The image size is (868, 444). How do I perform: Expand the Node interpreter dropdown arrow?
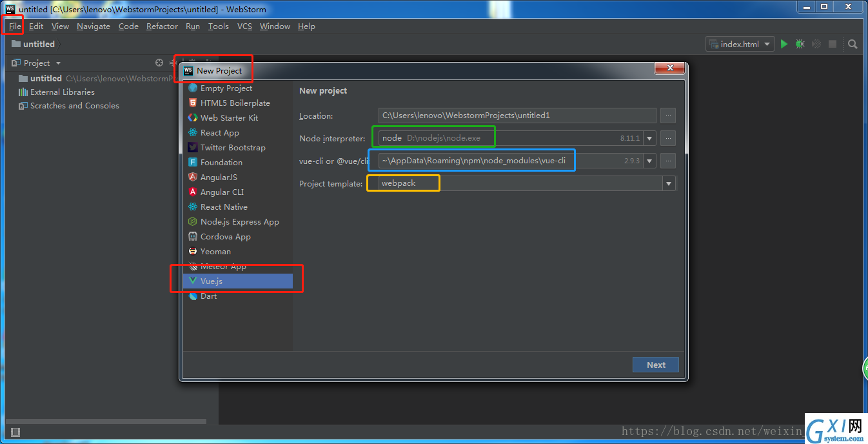[x=649, y=138]
